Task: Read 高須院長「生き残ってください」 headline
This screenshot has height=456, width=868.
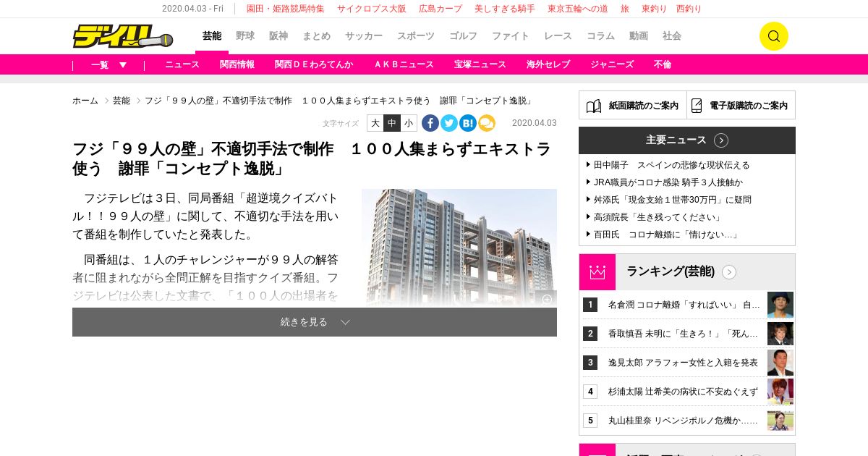Action: [x=658, y=217]
